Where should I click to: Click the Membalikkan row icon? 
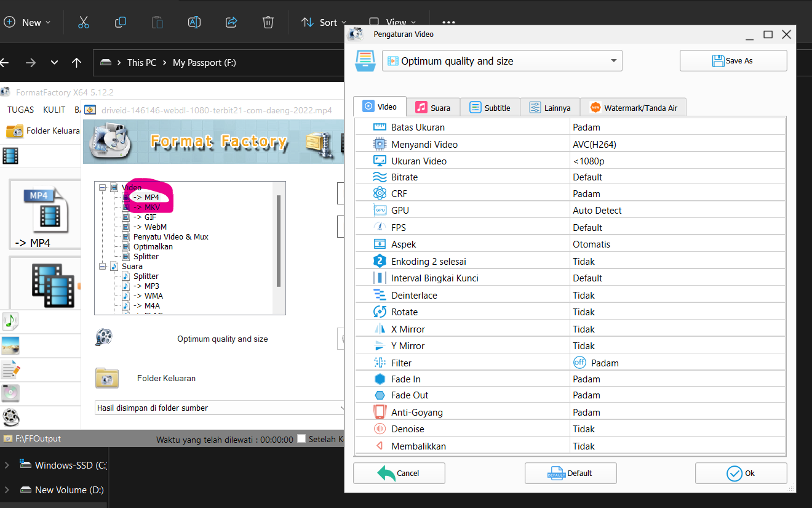coord(380,446)
